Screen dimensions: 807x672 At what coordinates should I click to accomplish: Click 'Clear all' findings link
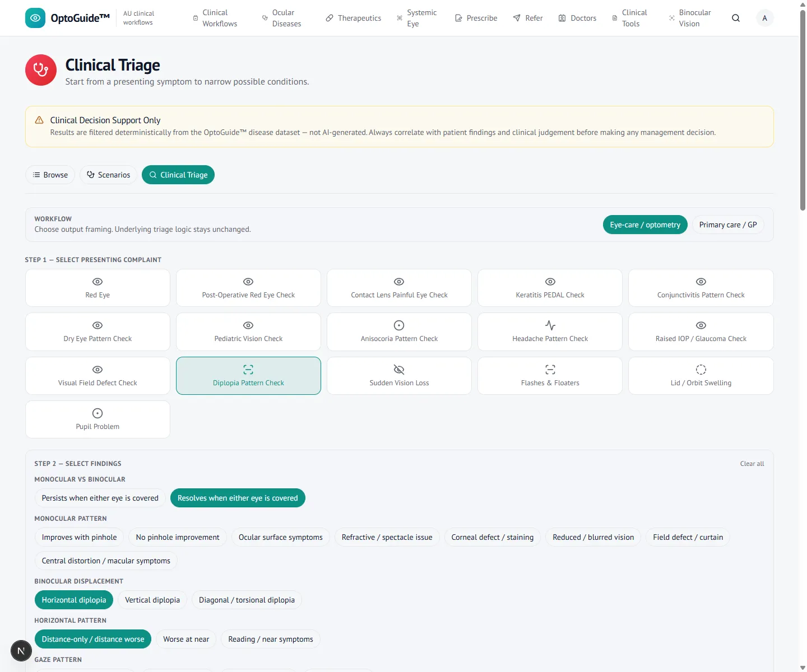(x=752, y=464)
